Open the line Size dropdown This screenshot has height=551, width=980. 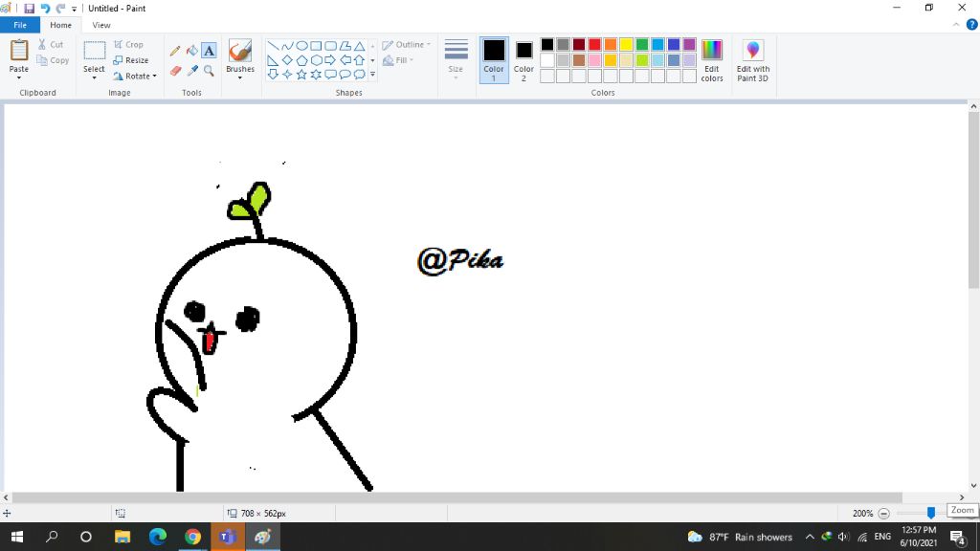point(456,60)
